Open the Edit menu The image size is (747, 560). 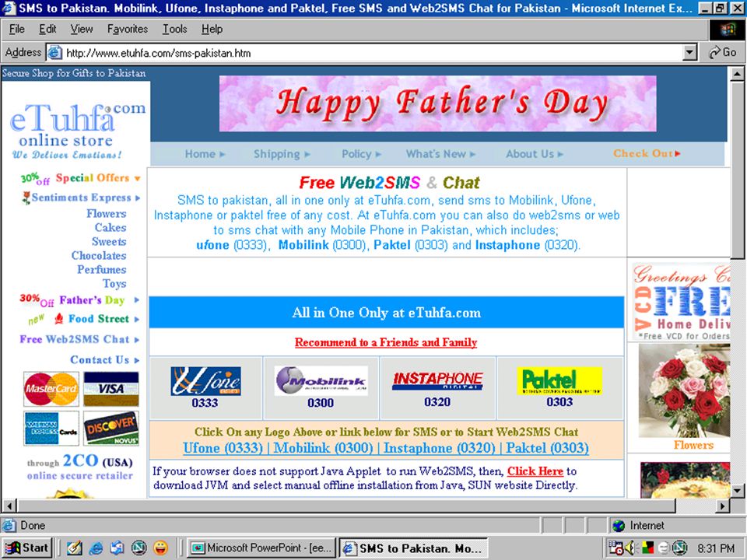pos(47,29)
